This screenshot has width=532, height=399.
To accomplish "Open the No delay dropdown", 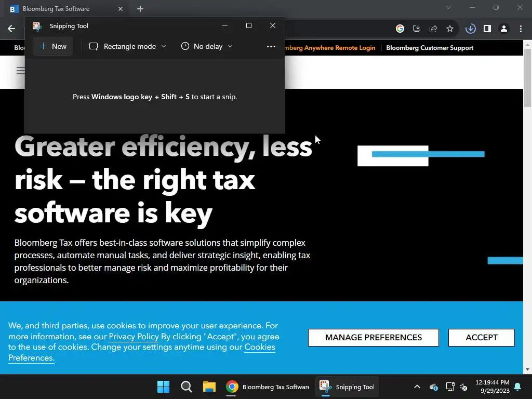I will click(207, 46).
